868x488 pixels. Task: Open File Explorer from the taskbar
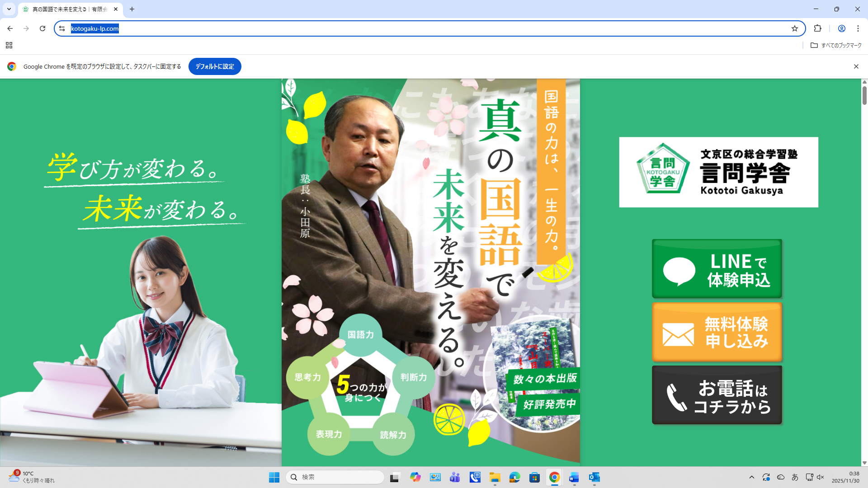[495, 477]
